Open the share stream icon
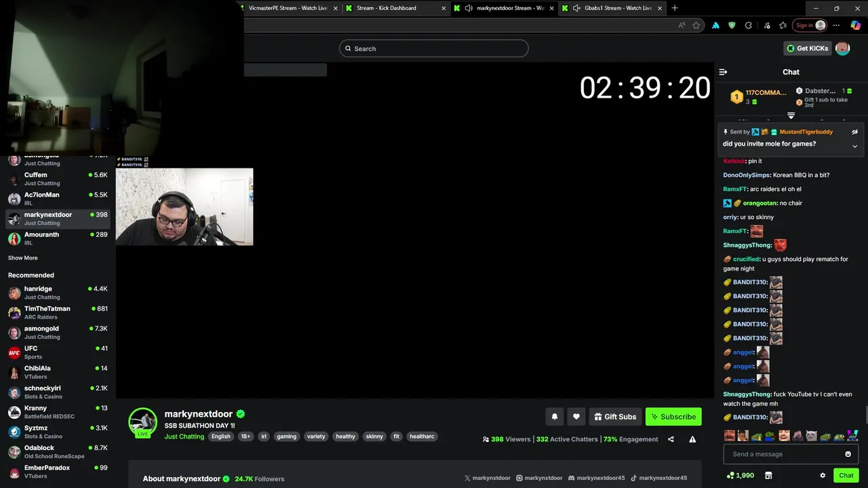This screenshot has width=868, height=488. [x=671, y=439]
